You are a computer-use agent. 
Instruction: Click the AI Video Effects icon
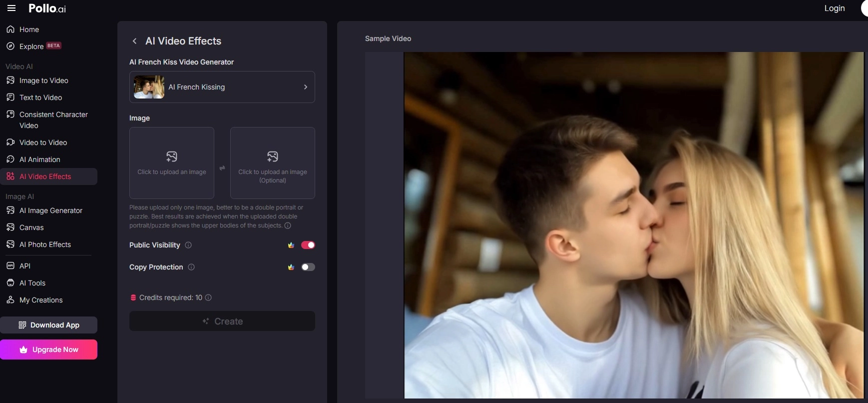pyautogui.click(x=10, y=176)
